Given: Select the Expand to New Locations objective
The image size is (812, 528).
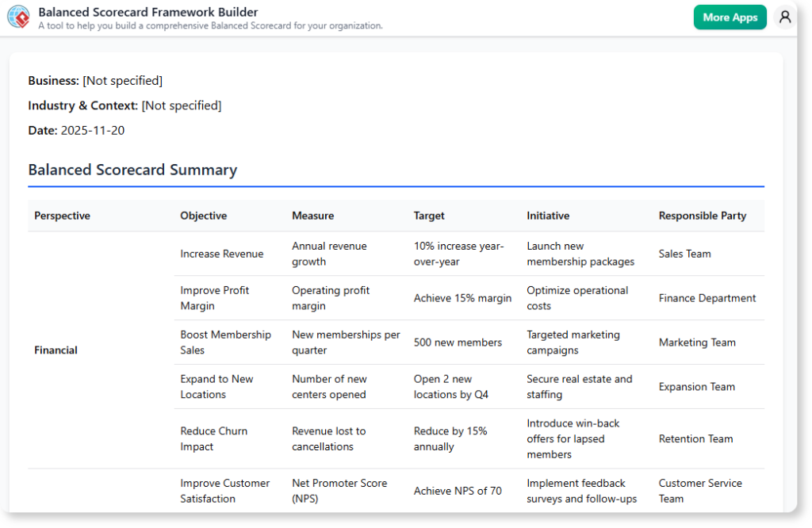Looking at the screenshot, I should click(216, 387).
